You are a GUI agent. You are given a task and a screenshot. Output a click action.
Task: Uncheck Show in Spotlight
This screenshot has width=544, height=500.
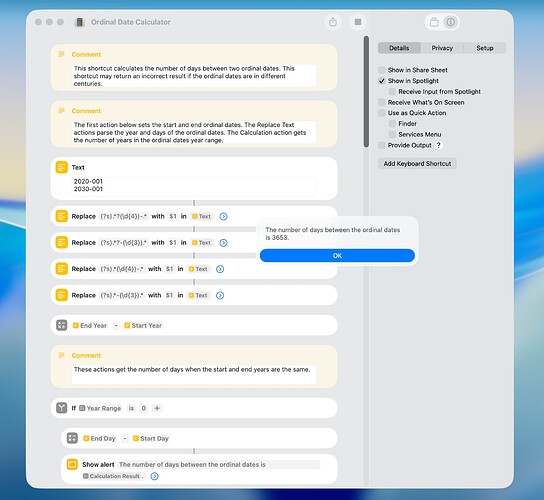[x=382, y=81]
